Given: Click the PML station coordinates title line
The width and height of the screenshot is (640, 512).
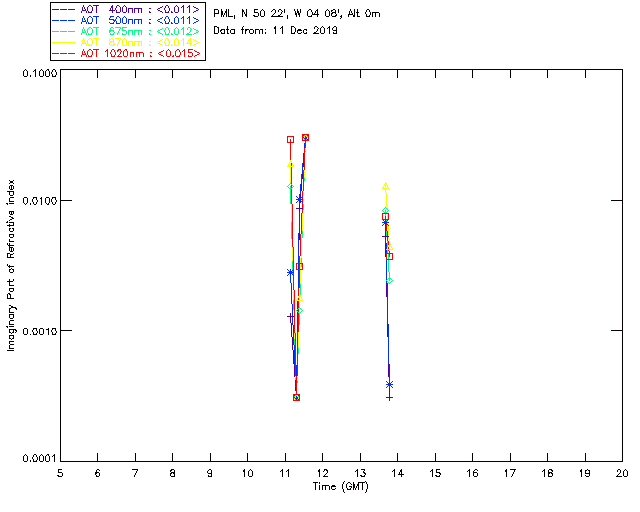Looking at the screenshot, I should coord(297,13).
